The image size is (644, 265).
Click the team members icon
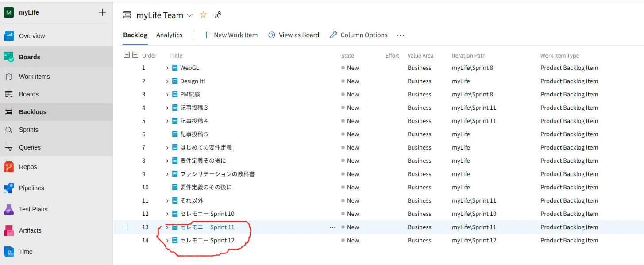(218, 15)
